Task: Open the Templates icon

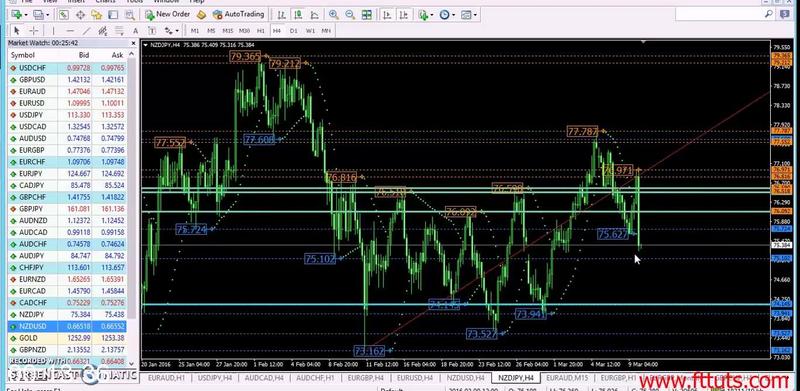Action: point(466,15)
